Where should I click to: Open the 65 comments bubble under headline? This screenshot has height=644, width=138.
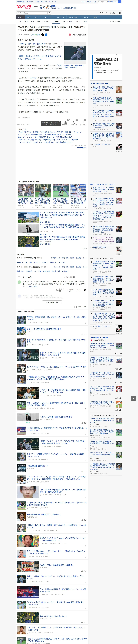(x=33, y=35)
